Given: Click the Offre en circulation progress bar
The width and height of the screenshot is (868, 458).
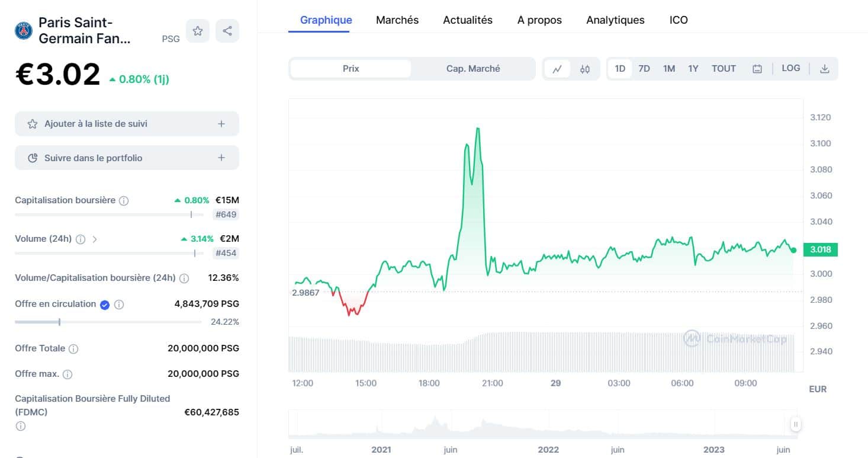Looking at the screenshot, I should tap(108, 322).
